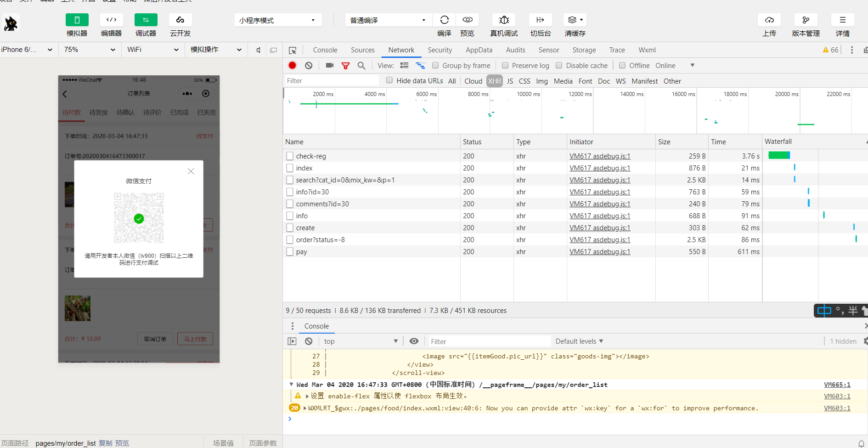
Task: Open the network search magnifier
Action: point(361,65)
